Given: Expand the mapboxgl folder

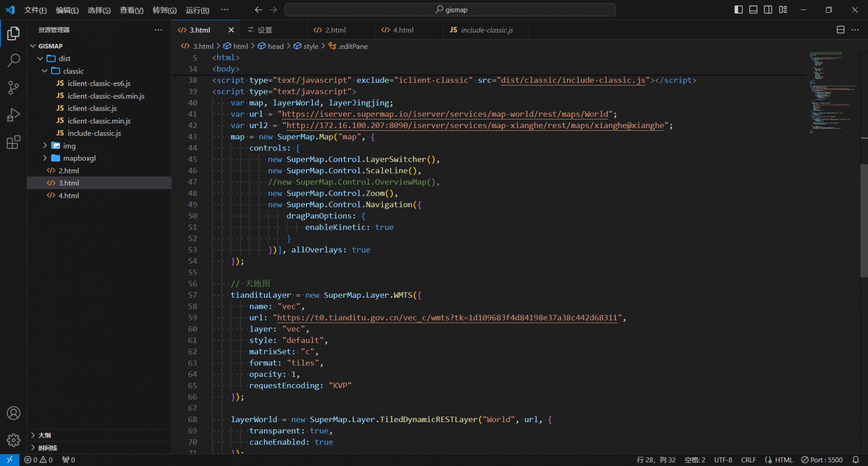Looking at the screenshot, I should [x=99, y=158].
